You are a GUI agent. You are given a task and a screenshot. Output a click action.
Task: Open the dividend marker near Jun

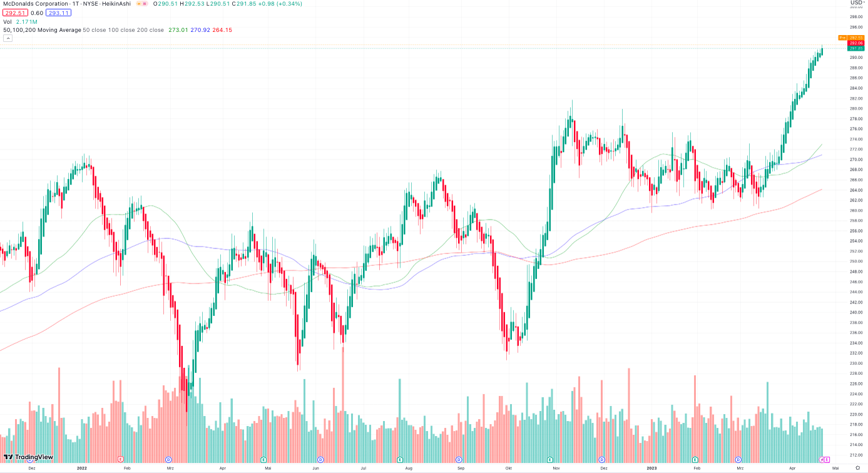[320, 459]
